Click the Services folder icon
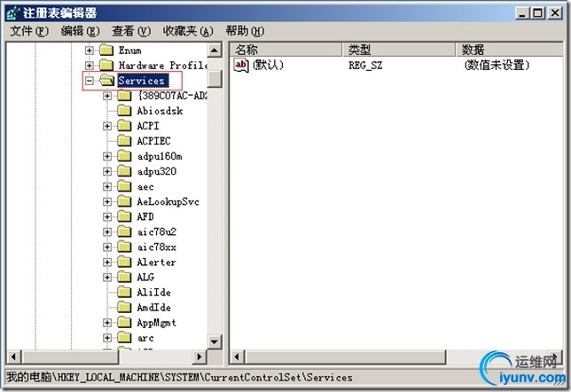The image size is (571, 392). click(x=106, y=81)
